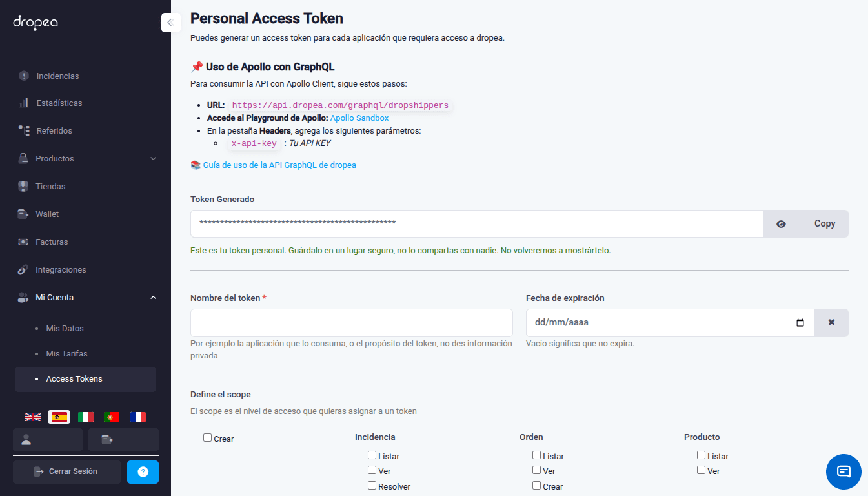Viewport: 868px width, 496px height.
Task: Open the chat support bubble icon
Action: (843, 471)
